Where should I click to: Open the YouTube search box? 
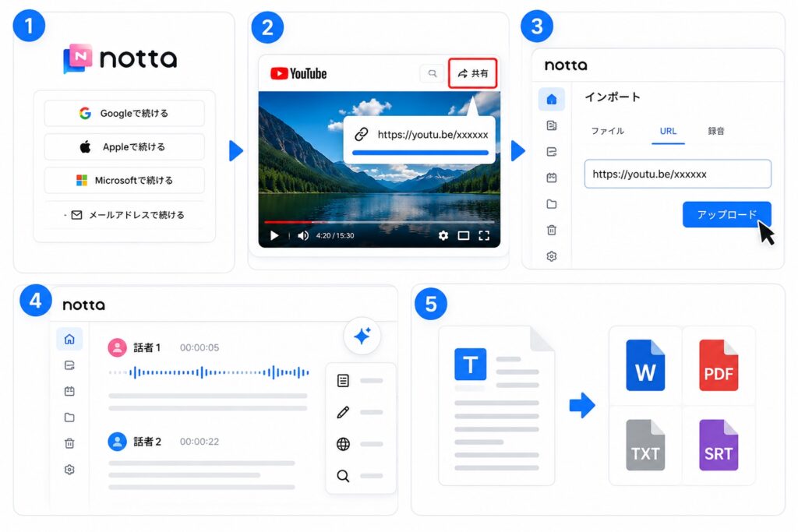click(x=432, y=73)
